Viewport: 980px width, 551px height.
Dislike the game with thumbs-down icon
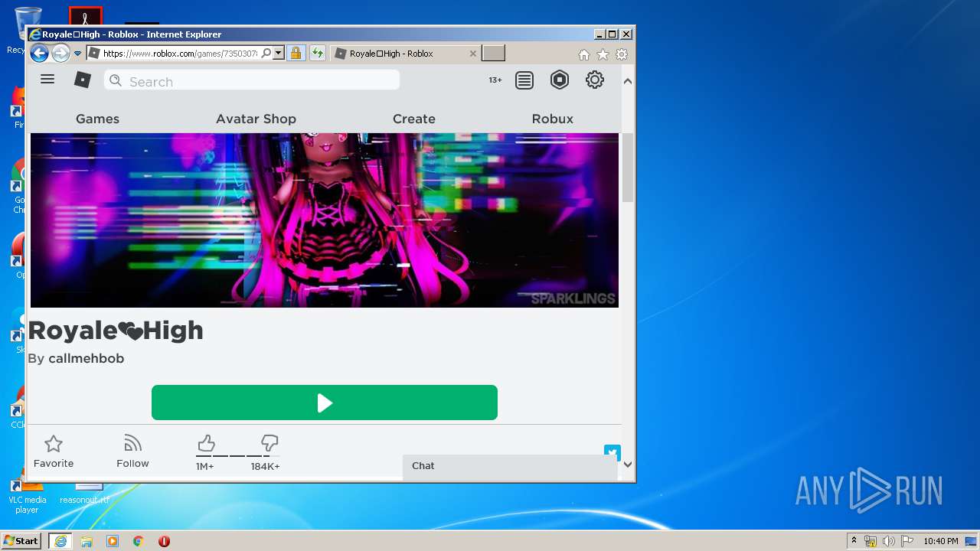click(269, 442)
